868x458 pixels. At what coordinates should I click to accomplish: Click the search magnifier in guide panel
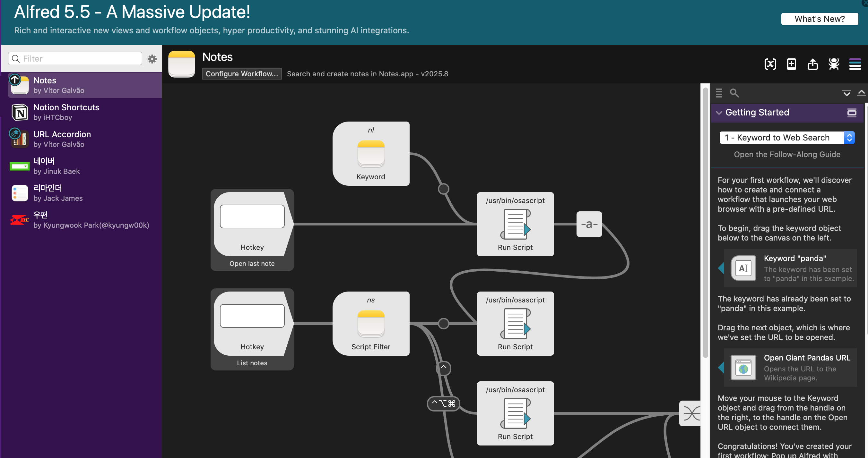click(734, 93)
